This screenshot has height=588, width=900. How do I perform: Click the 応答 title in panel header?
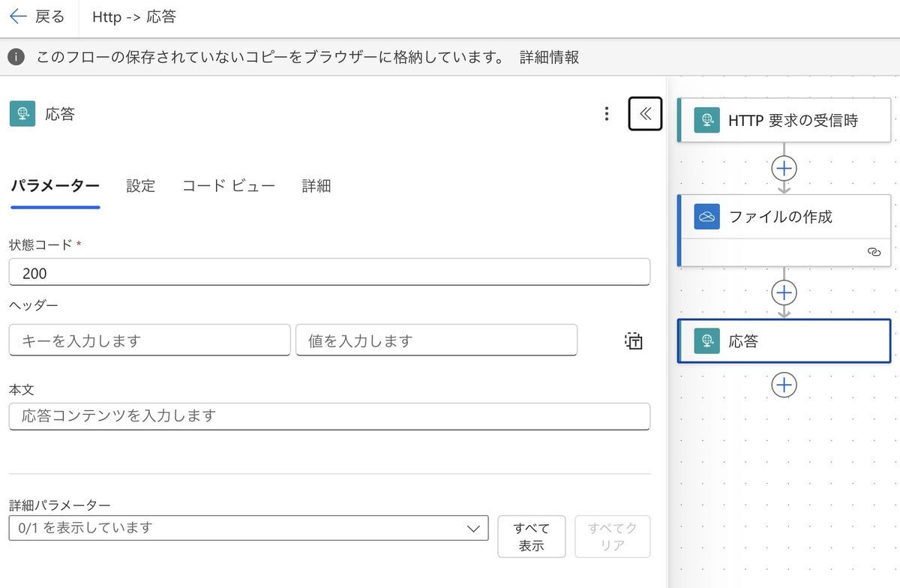pyautogui.click(x=60, y=114)
